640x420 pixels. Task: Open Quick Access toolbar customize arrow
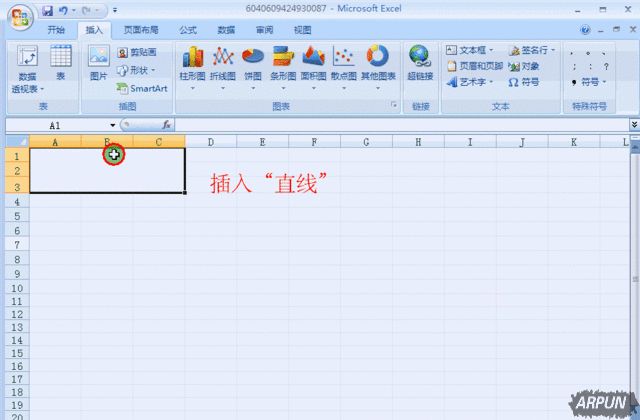coord(115,10)
